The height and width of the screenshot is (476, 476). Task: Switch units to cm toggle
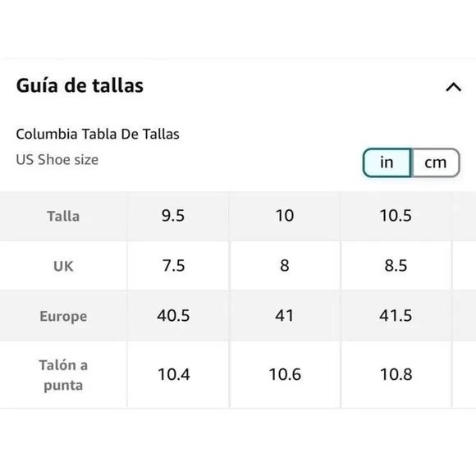point(435,162)
